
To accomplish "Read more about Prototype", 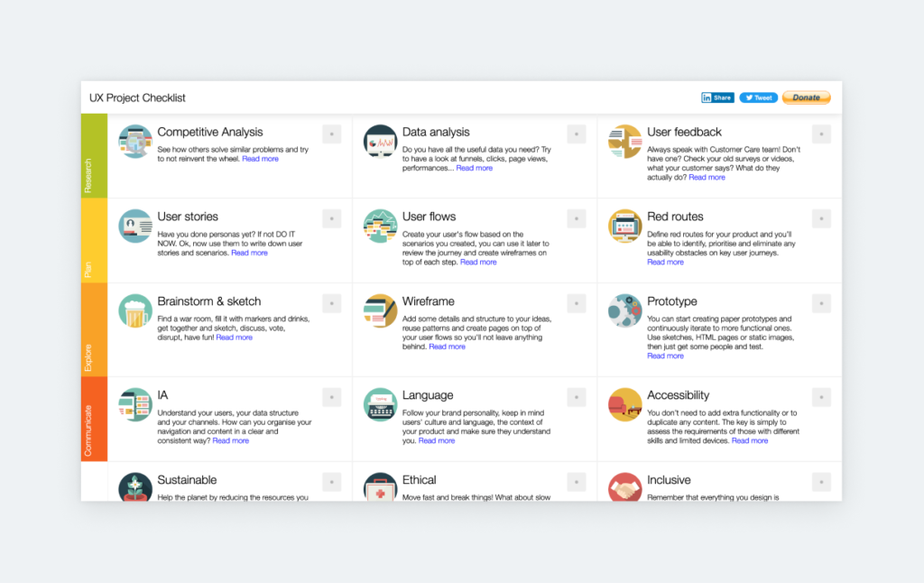I will click(x=665, y=356).
